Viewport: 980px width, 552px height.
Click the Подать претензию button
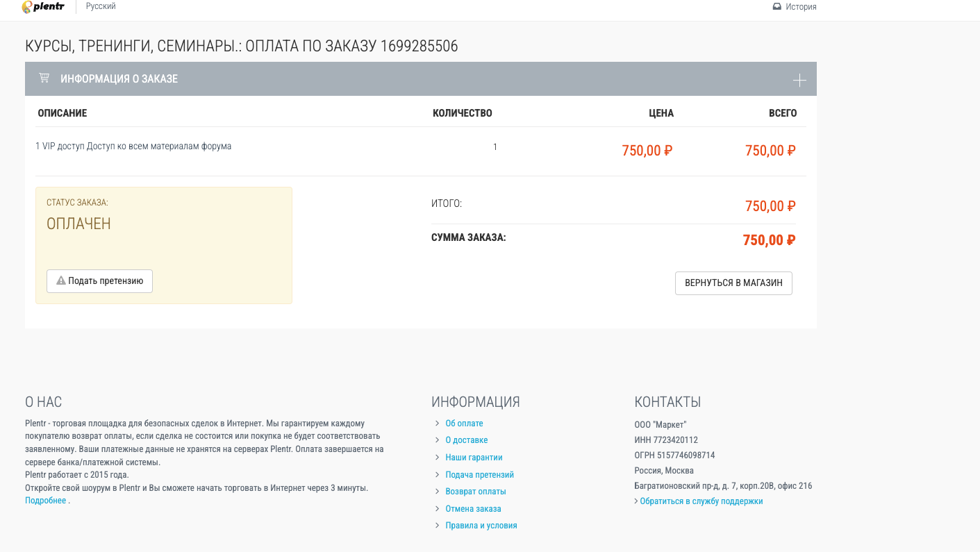[x=99, y=281]
